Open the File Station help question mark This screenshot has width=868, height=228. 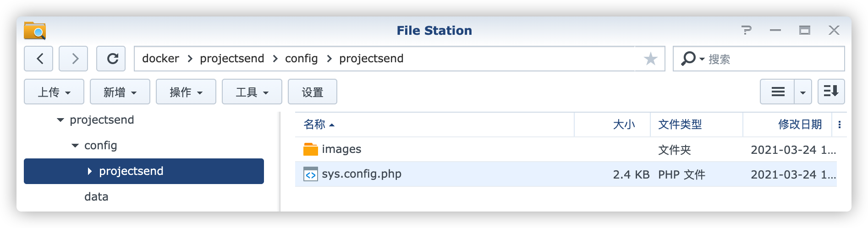746,31
